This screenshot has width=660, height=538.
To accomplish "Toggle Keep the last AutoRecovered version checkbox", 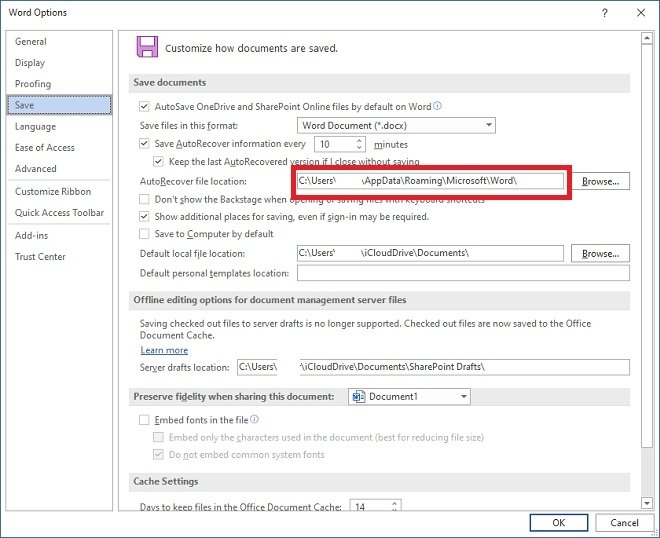I will tap(158, 161).
